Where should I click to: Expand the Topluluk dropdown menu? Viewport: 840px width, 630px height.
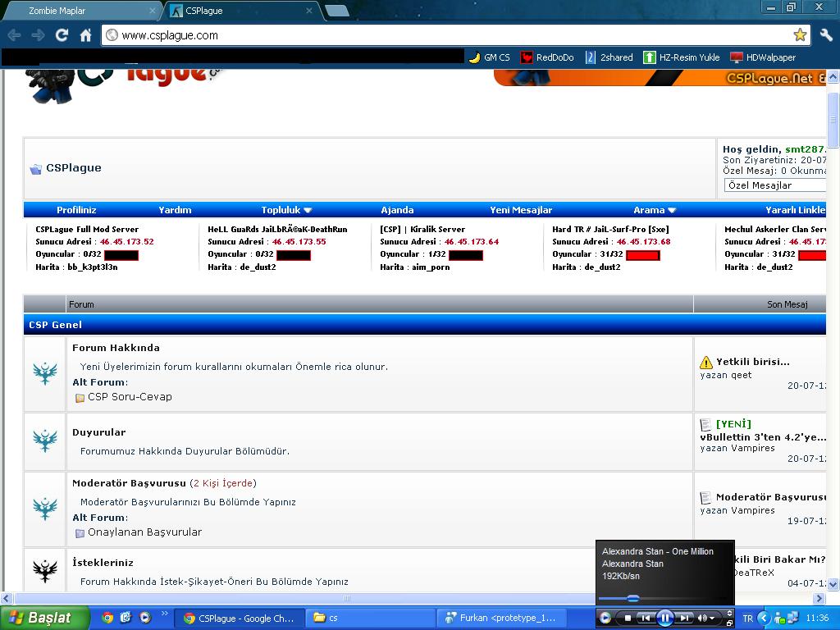286,210
